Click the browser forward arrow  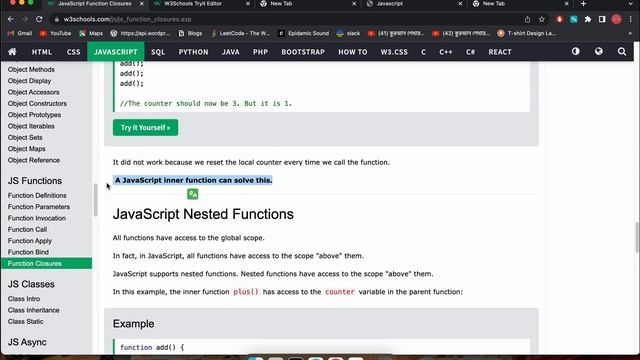pyautogui.click(x=24, y=19)
